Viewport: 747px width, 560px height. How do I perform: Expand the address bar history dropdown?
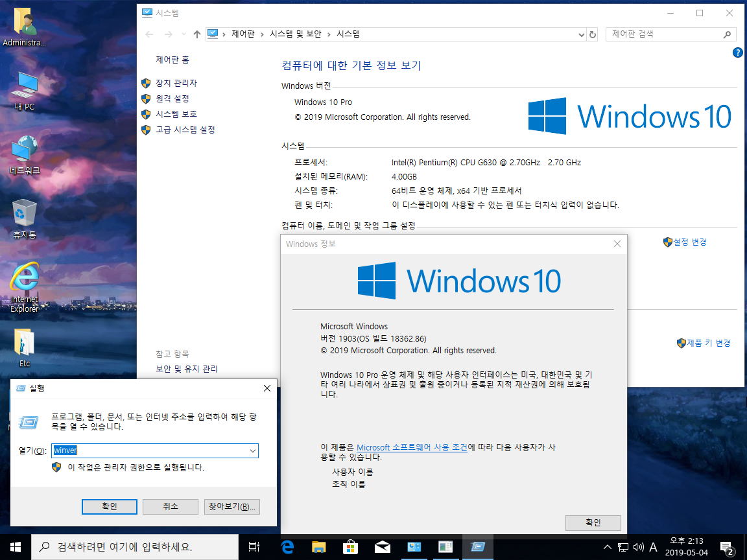(x=581, y=34)
